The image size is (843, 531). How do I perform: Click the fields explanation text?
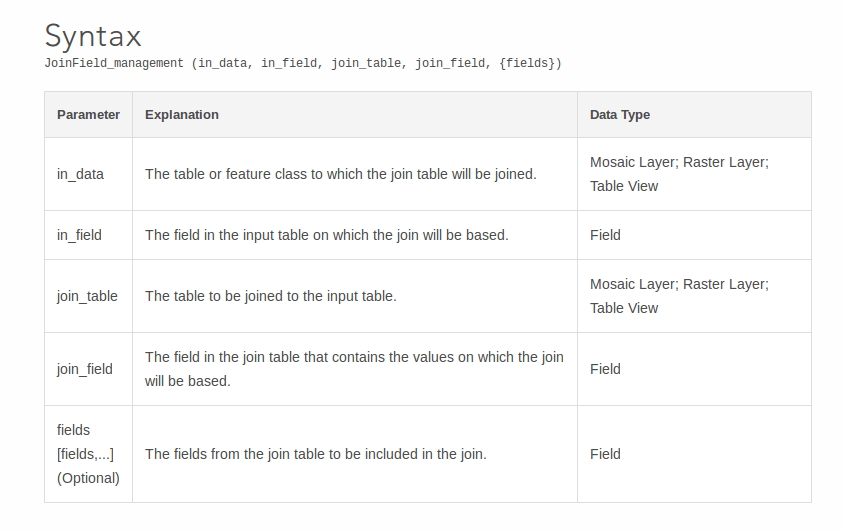click(x=316, y=454)
